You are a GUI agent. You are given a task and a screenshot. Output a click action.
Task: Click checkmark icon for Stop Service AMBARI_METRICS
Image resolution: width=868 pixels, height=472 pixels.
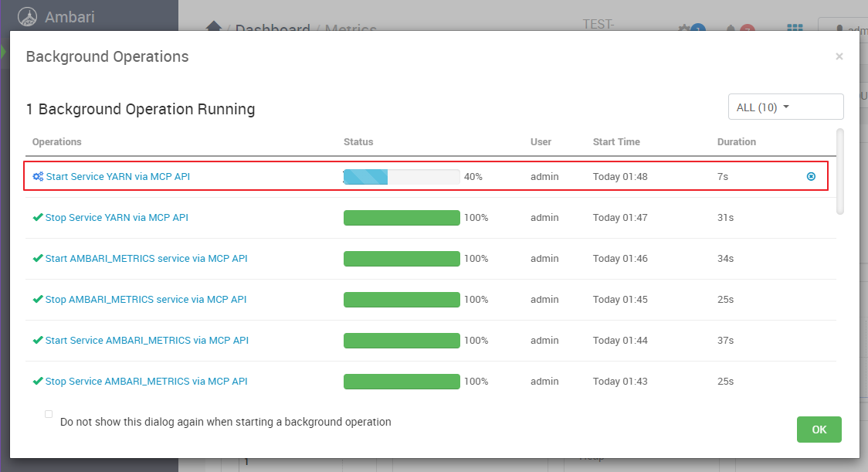(38, 382)
